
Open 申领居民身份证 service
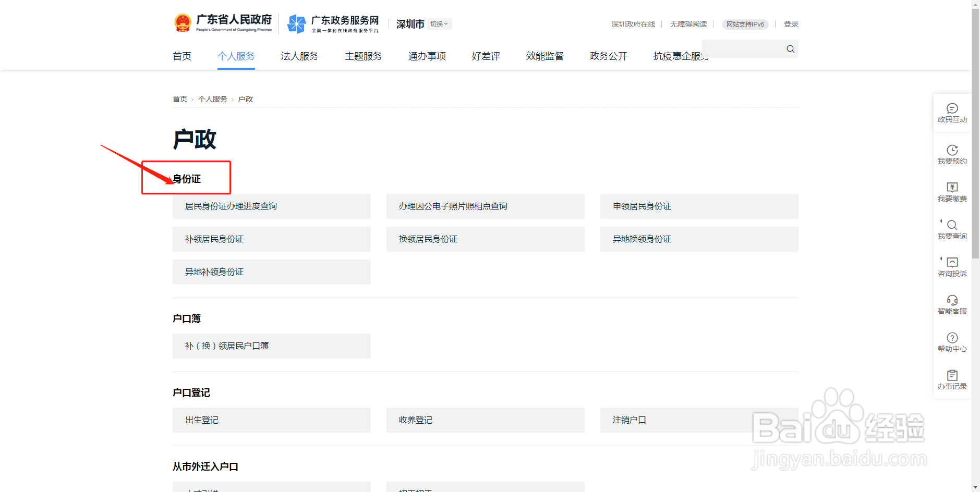pyautogui.click(x=699, y=206)
